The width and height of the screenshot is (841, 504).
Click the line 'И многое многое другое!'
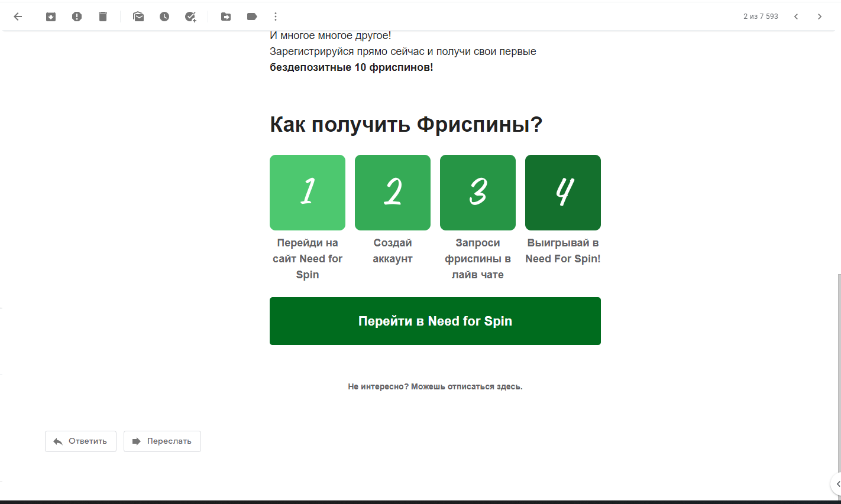(x=331, y=35)
